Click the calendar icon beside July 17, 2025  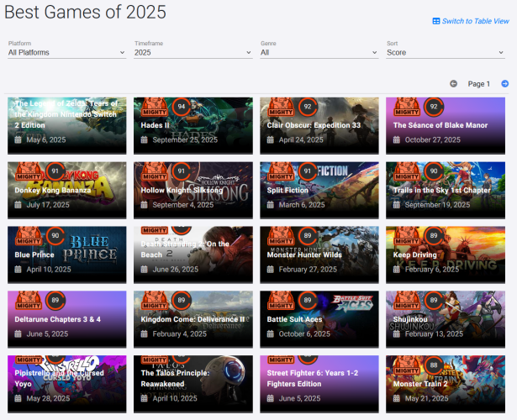(x=18, y=205)
